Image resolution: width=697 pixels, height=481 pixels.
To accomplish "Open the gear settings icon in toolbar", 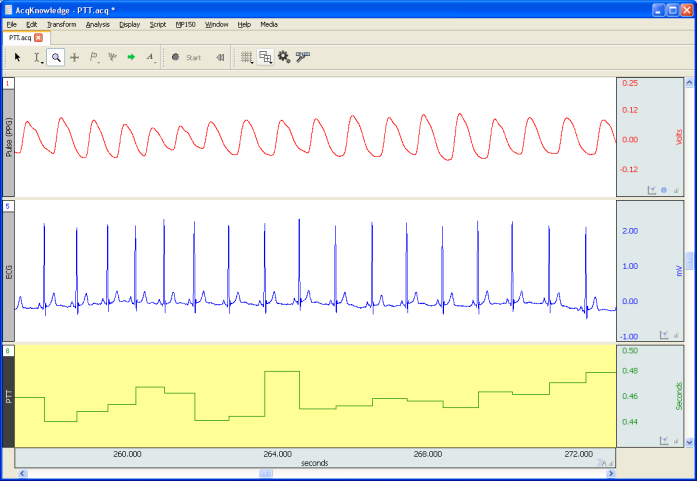I will 284,58.
